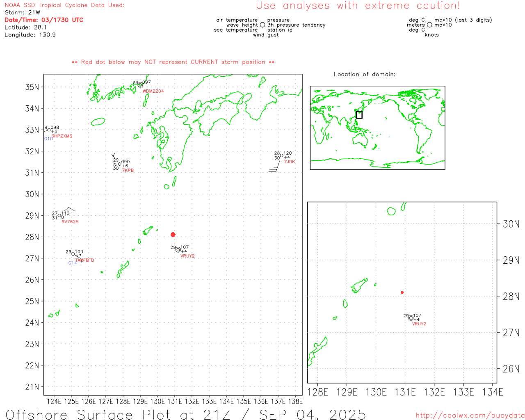Click the blue G14 gust label

73,263
